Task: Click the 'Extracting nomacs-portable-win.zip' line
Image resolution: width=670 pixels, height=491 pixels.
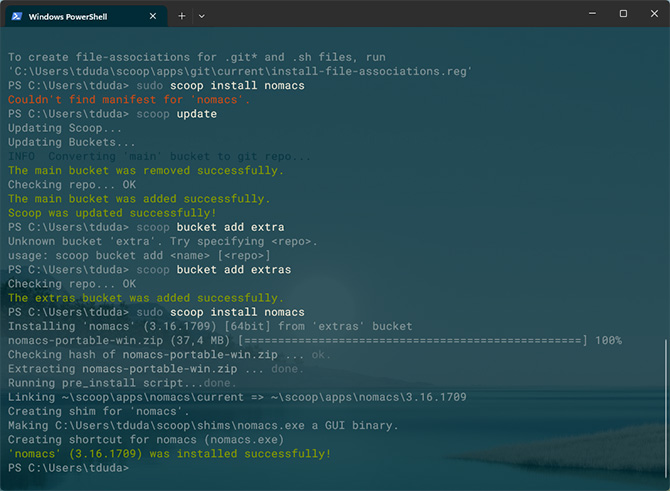Action: pos(156,368)
